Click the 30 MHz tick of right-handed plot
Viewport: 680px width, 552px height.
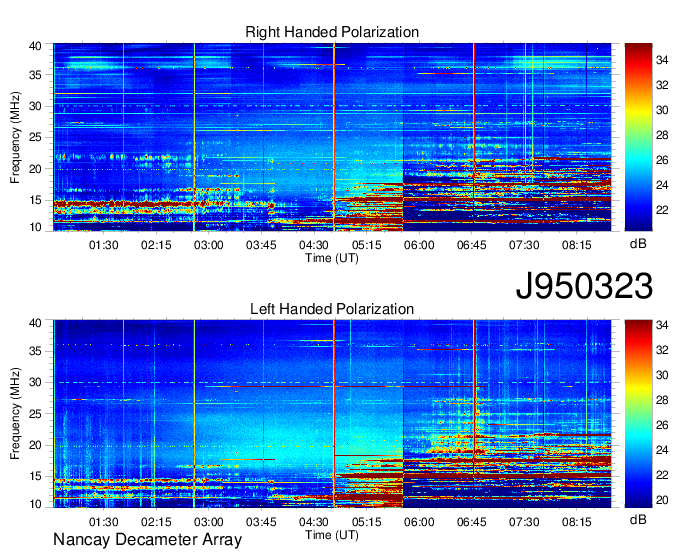click(36, 106)
